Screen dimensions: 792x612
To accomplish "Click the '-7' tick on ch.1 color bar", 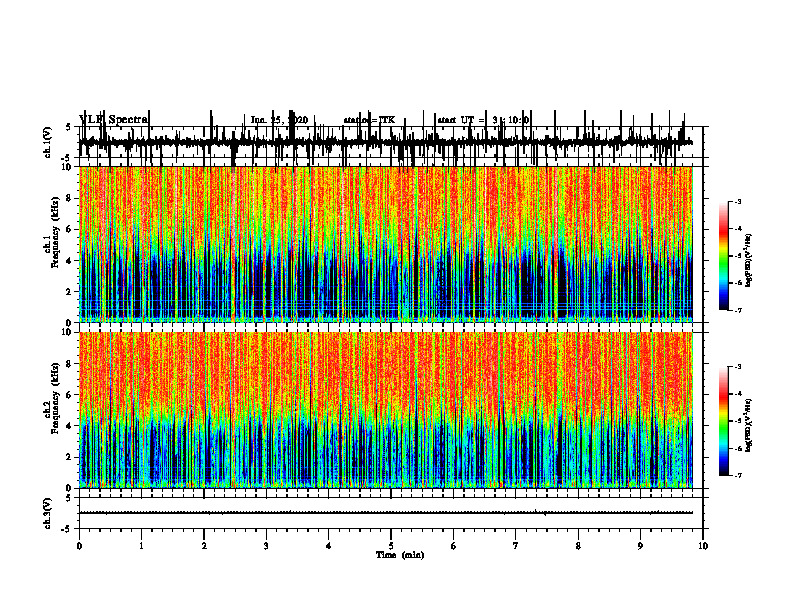I will (x=737, y=311).
